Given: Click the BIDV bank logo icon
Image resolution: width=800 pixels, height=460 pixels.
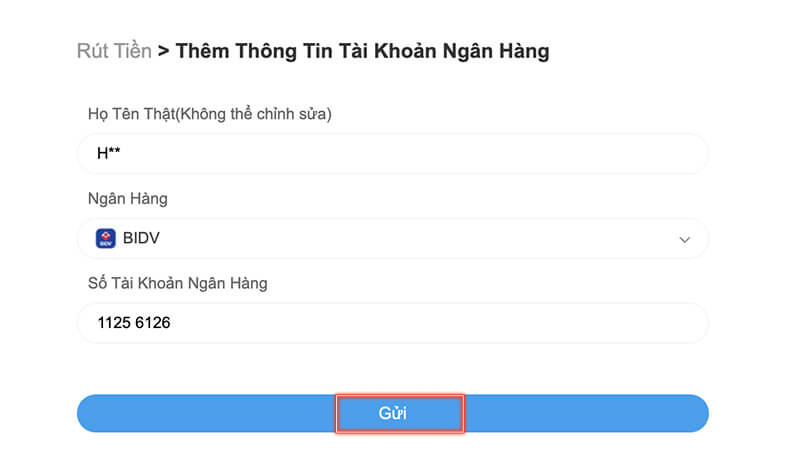Looking at the screenshot, I should (105, 239).
